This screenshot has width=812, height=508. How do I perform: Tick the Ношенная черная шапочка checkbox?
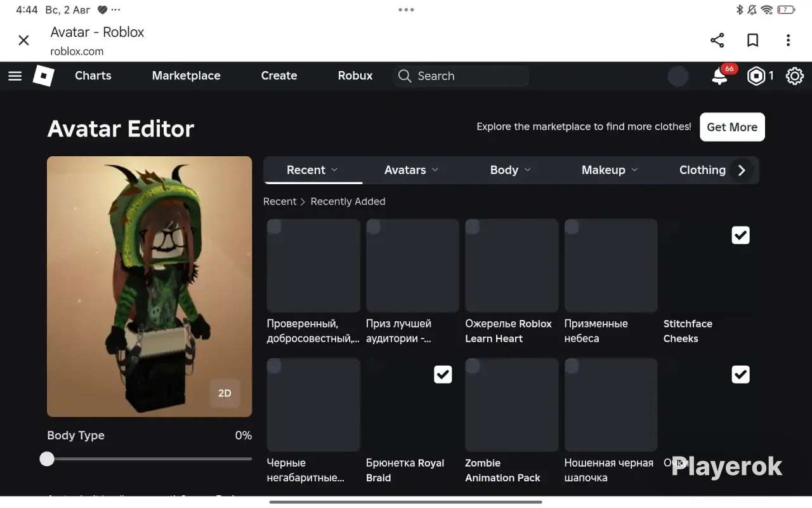(x=572, y=366)
